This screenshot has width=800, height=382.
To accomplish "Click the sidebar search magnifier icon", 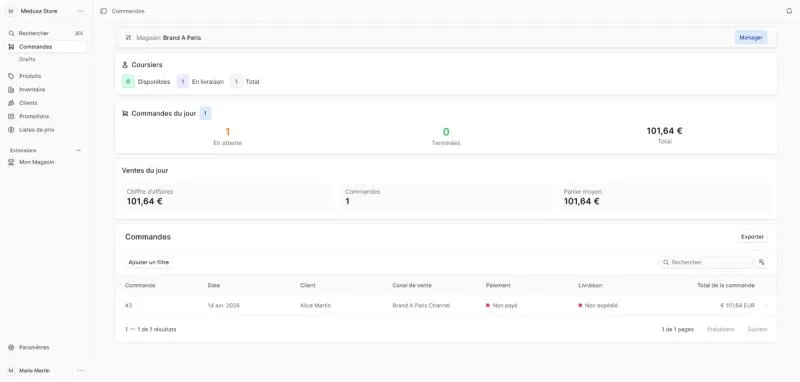I will [11, 33].
